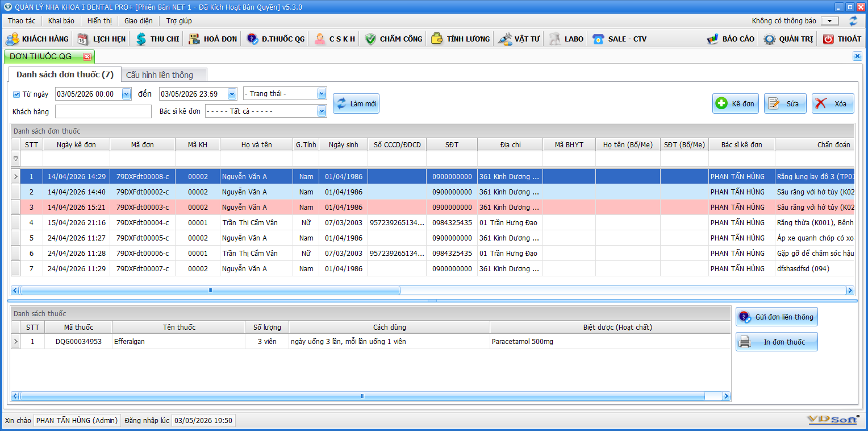Open Đ.THUỐC QG national prescription module
The image size is (868, 431).
tap(276, 39)
